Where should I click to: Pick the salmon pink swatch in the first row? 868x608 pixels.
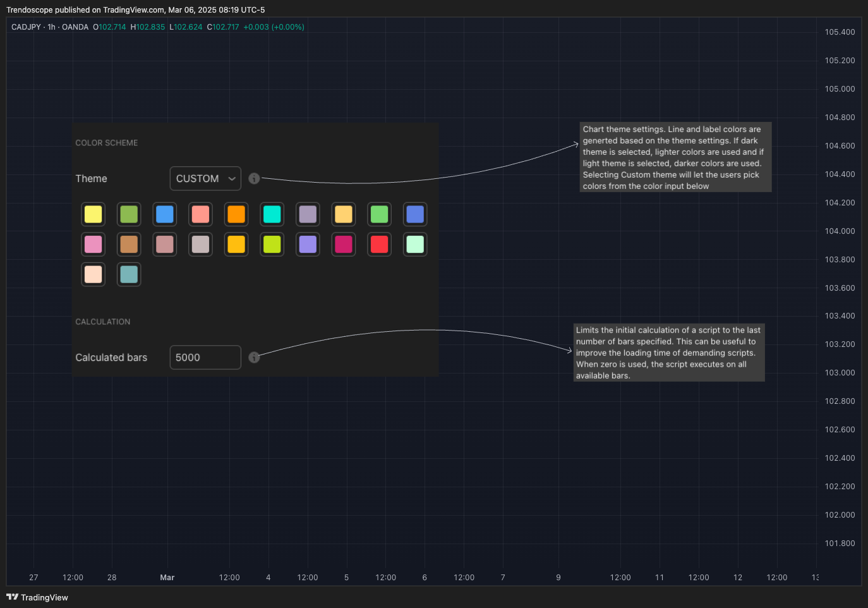201,214
